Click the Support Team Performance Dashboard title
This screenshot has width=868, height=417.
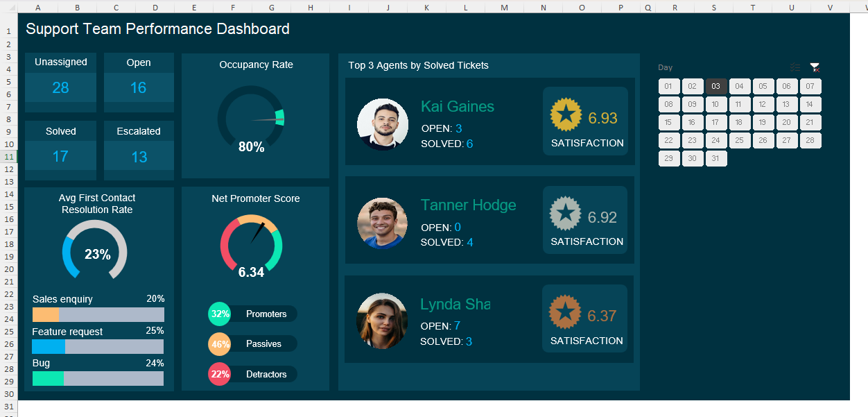[x=157, y=29]
